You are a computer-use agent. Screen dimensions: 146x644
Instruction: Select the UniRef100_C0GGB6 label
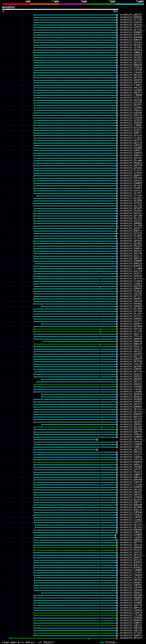pyautogui.click(x=131, y=392)
